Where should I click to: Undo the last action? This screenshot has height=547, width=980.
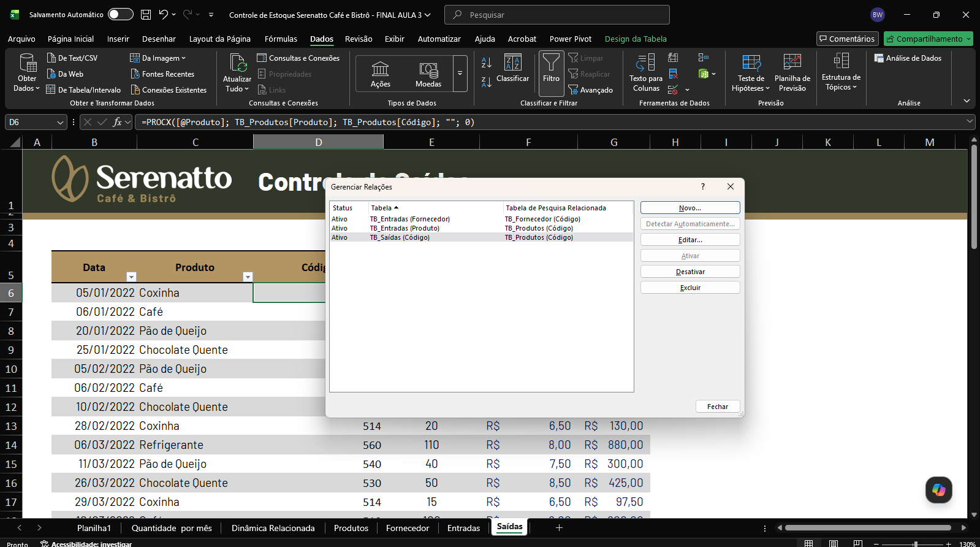tap(163, 15)
